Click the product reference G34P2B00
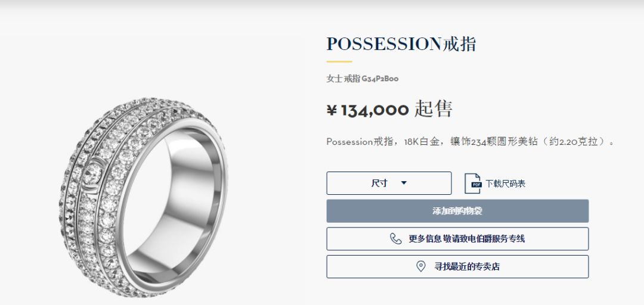The image size is (644, 305). point(380,79)
